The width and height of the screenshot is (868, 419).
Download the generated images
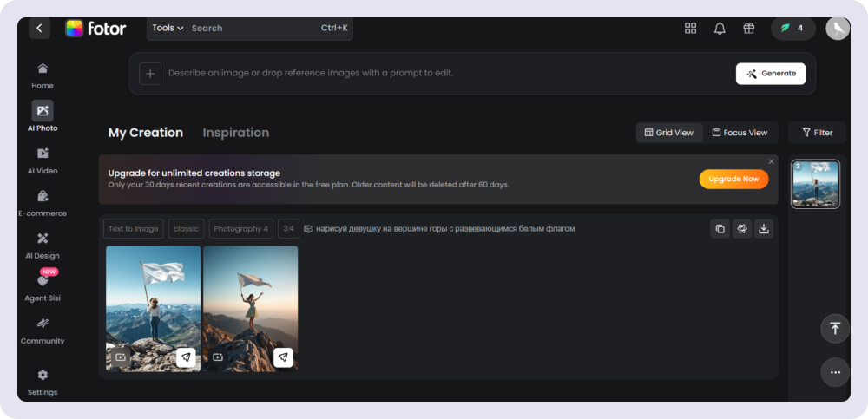point(764,229)
